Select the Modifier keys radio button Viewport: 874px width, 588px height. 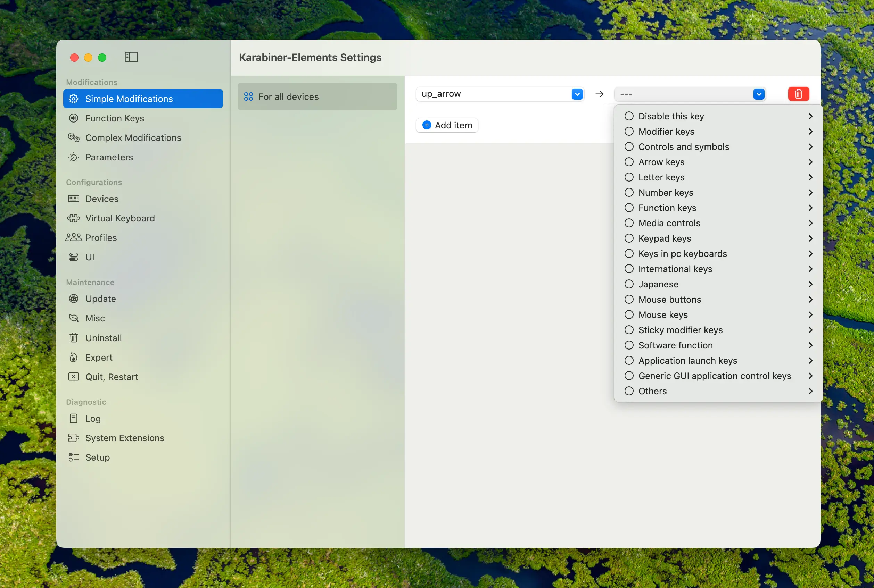pyautogui.click(x=629, y=131)
